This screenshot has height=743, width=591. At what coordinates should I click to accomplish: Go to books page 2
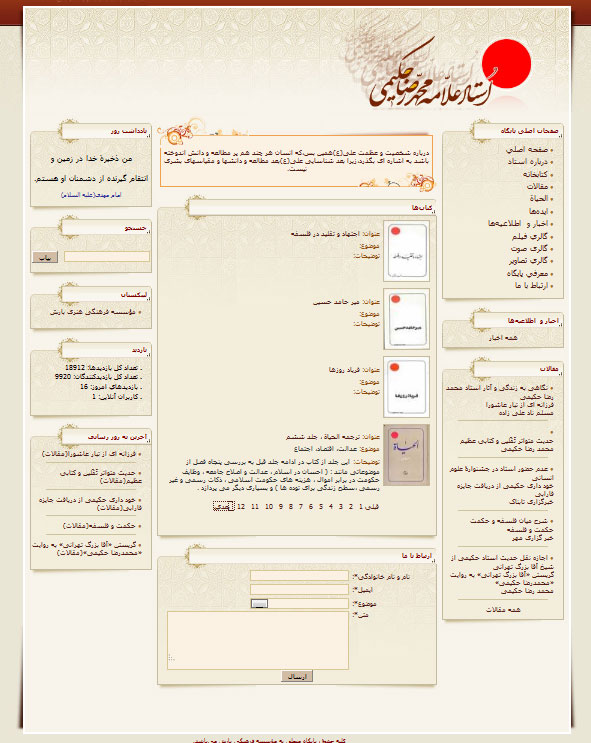point(351,507)
